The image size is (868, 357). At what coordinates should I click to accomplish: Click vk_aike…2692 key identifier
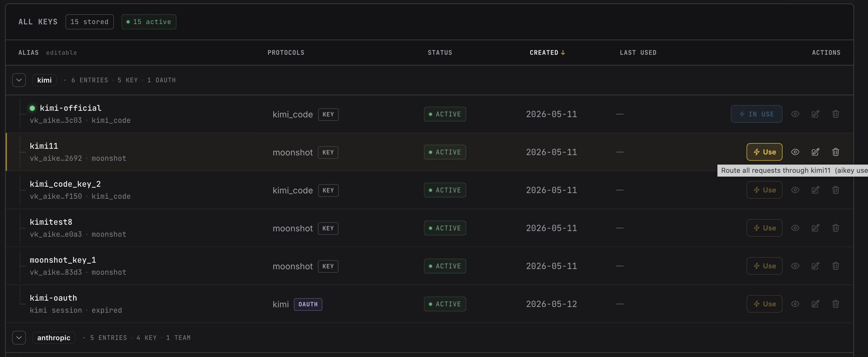56,159
